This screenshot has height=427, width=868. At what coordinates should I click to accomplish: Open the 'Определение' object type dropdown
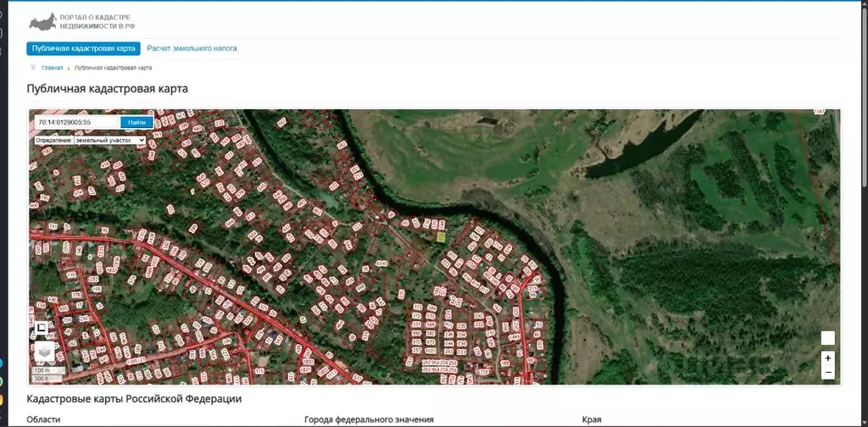90,140
